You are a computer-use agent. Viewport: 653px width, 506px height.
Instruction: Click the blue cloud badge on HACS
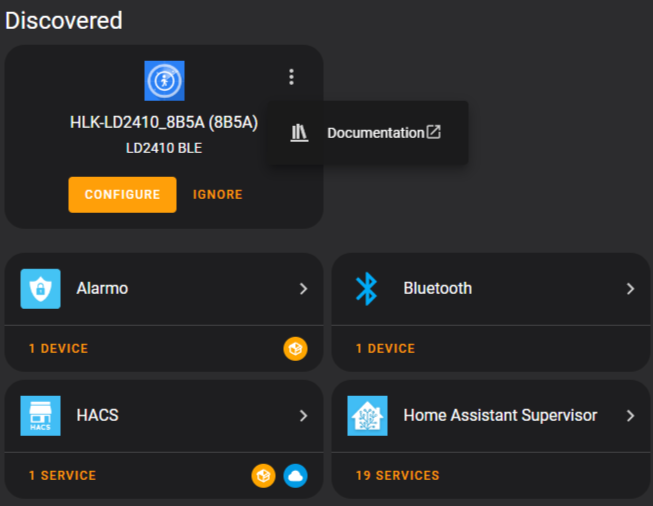pos(295,476)
